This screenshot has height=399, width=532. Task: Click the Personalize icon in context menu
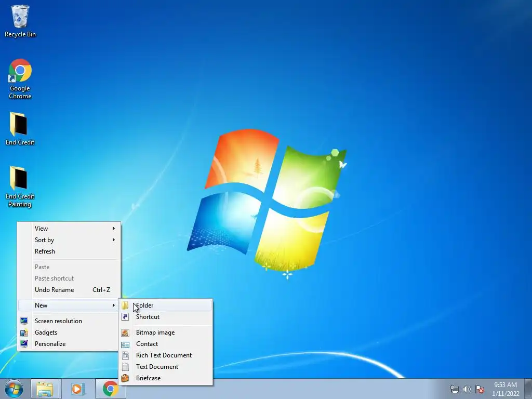[24, 344]
